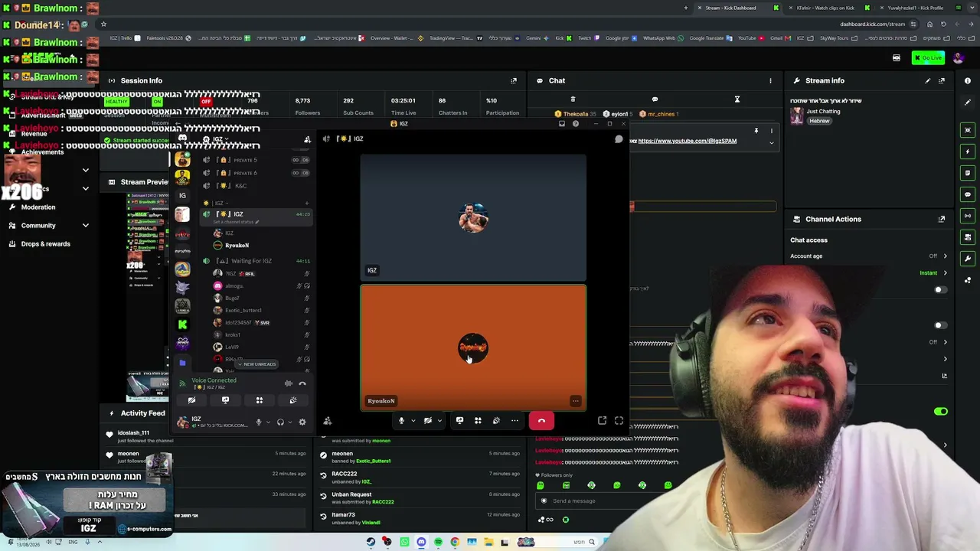Open the Discord inbox icon
The height and width of the screenshot is (551, 980).
click(562, 124)
